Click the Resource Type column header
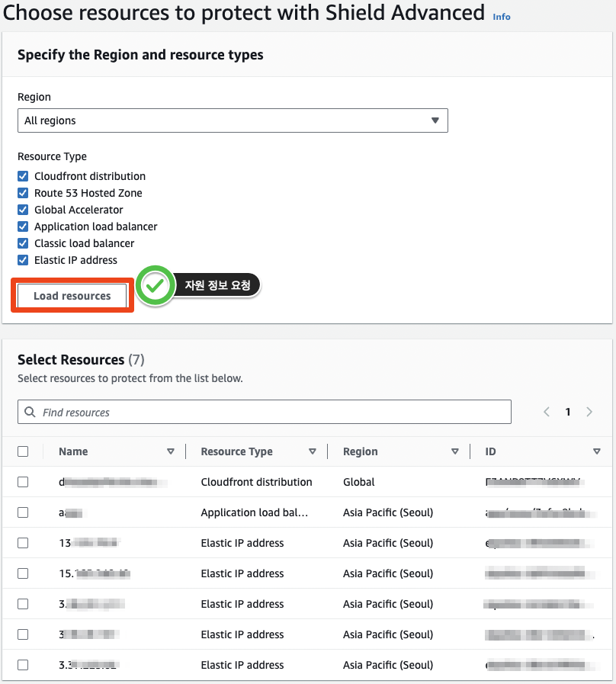This screenshot has height=684, width=616. (x=236, y=451)
